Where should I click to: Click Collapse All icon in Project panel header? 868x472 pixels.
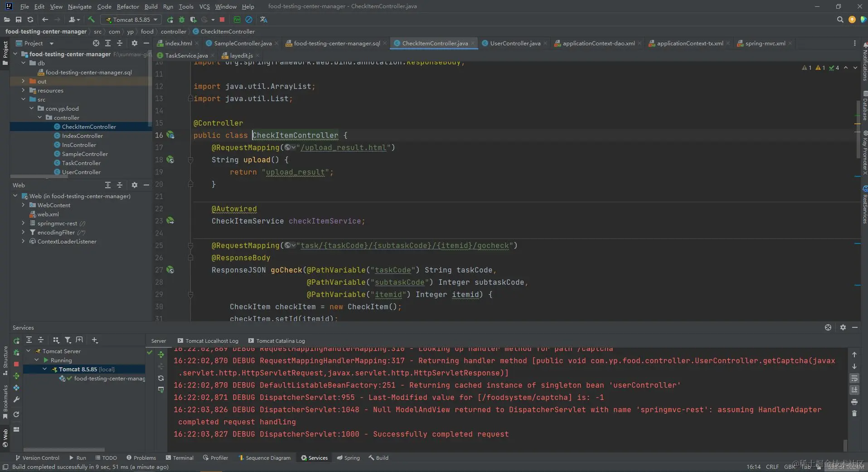pyautogui.click(x=120, y=43)
